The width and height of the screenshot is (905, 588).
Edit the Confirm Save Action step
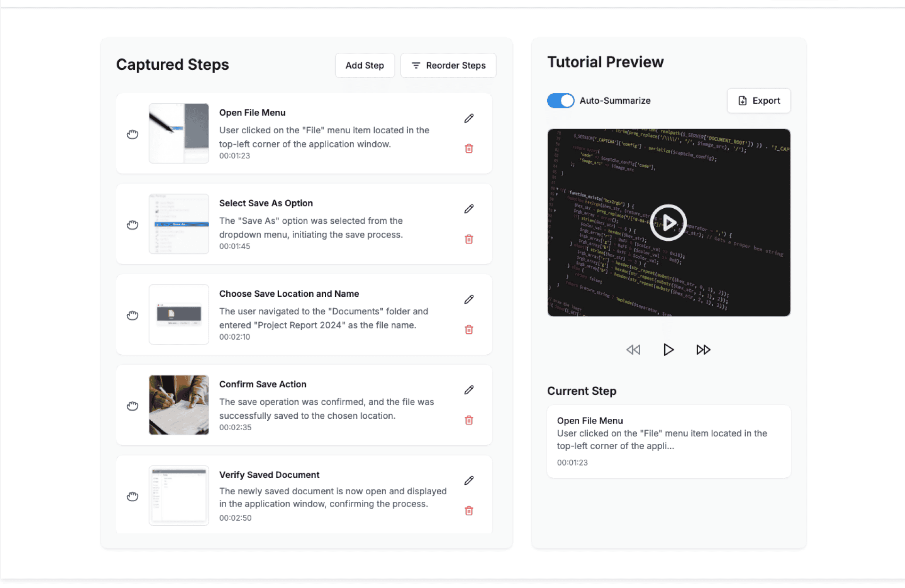[469, 390]
